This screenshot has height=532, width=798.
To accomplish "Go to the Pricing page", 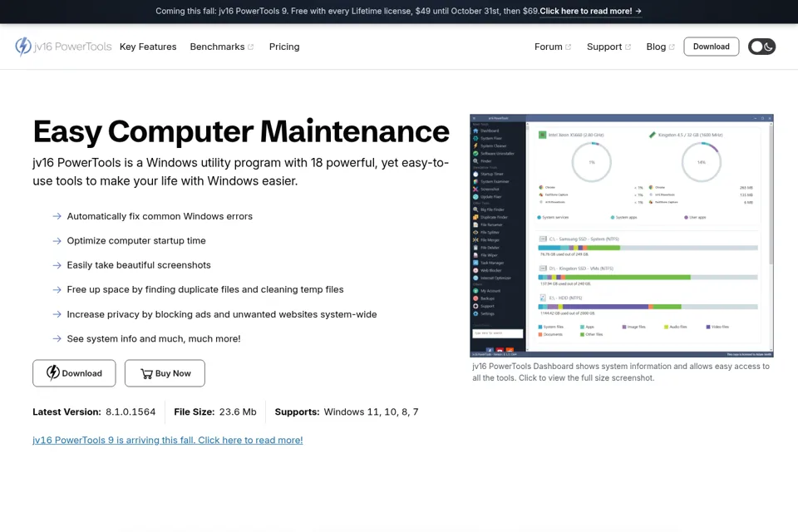I will [284, 47].
